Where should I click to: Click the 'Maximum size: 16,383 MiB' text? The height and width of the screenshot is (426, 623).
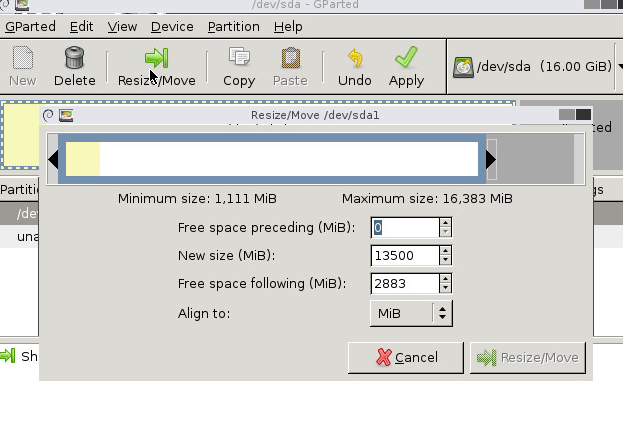pyautogui.click(x=427, y=199)
